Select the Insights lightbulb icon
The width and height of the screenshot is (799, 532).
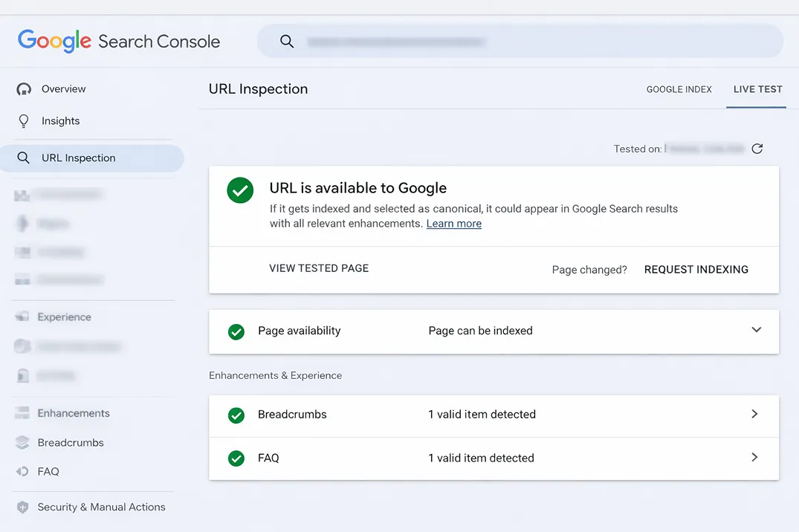(x=22, y=120)
